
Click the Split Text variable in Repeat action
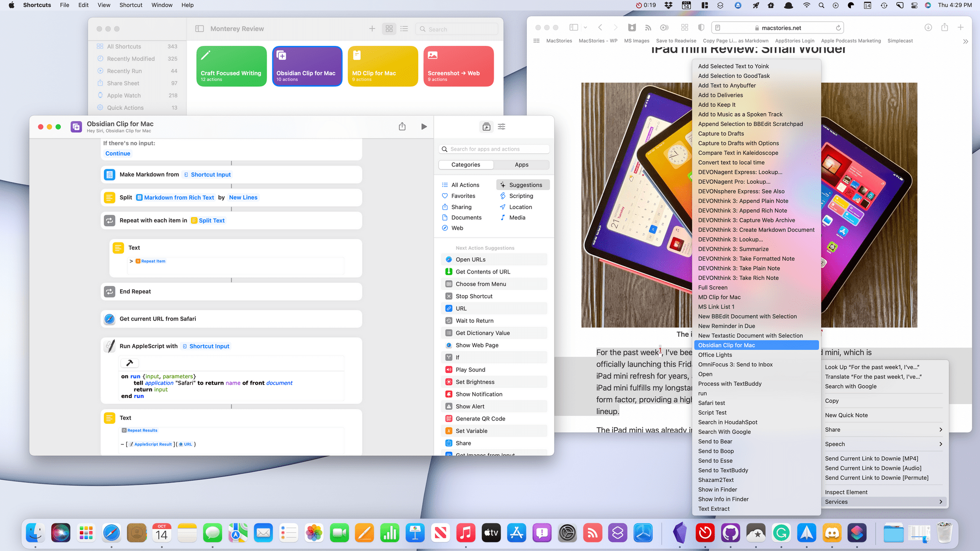[208, 220]
